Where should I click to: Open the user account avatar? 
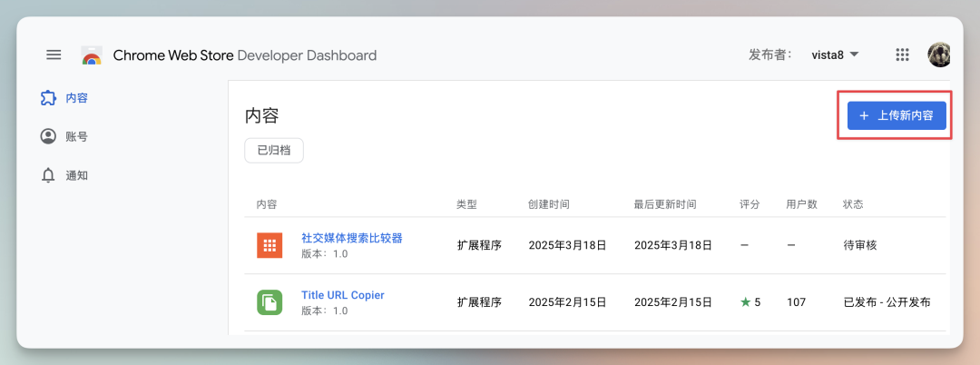[x=939, y=55]
